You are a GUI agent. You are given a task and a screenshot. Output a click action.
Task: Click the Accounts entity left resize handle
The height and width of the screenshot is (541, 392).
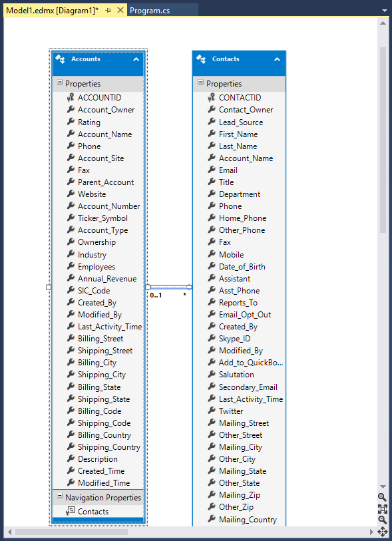49,287
